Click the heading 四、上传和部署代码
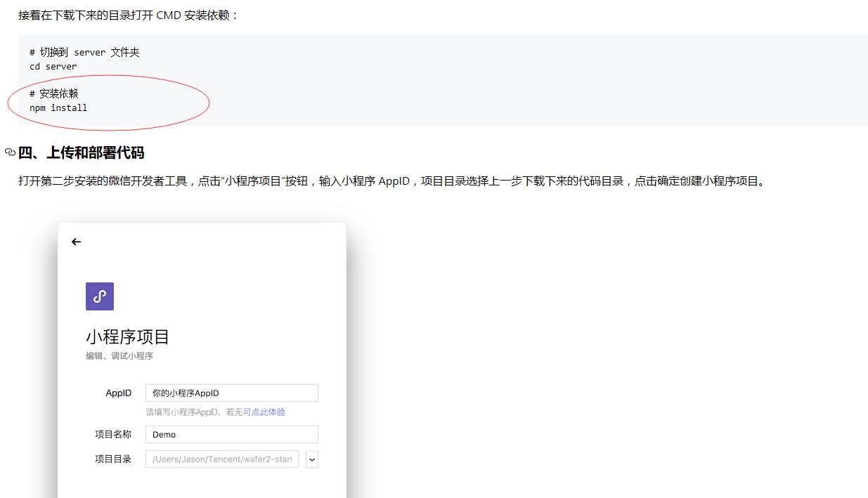 tap(81, 152)
